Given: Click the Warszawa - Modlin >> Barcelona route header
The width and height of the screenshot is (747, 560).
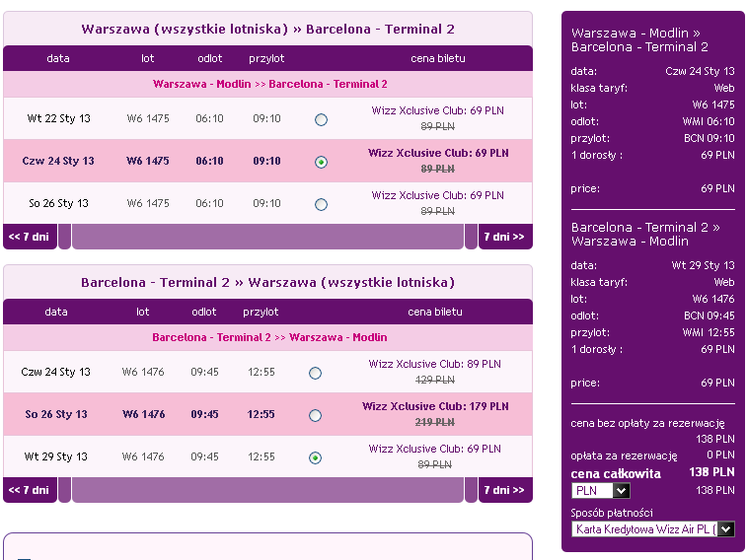Looking at the screenshot, I should pyautogui.click(x=269, y=84).
